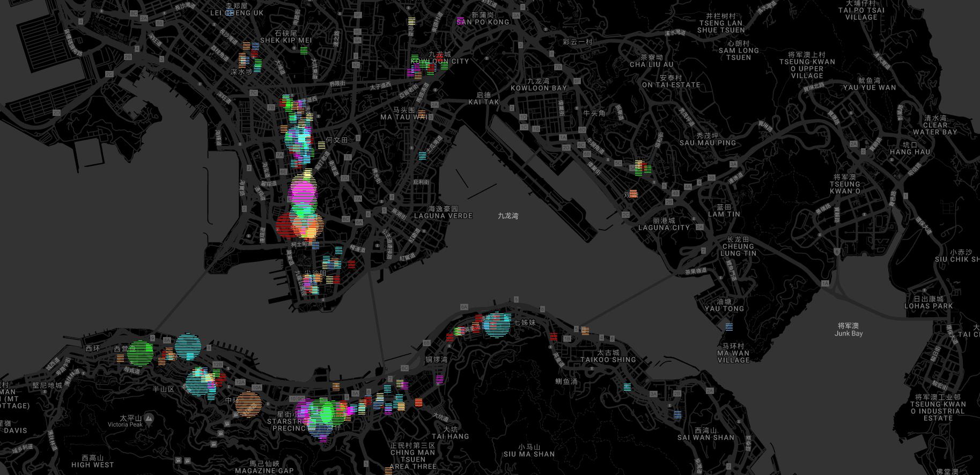Image resolution: width=980 pixels, height=475 pixels.
Task: Select the magenta marker at San Po Kong
Action: [x=460, y=21]
